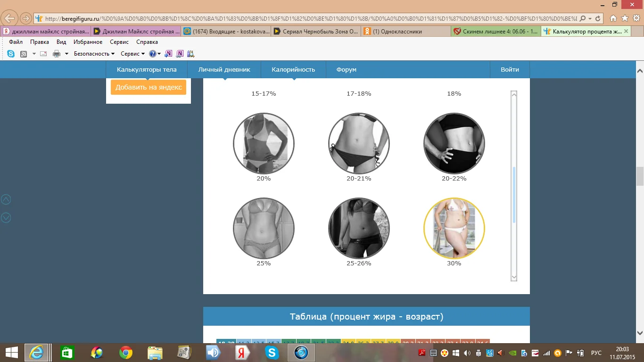Open the Безопасность dropdown menu
Image resolution: width=644 pixels, height=362 pixels.
click(94, 54)
